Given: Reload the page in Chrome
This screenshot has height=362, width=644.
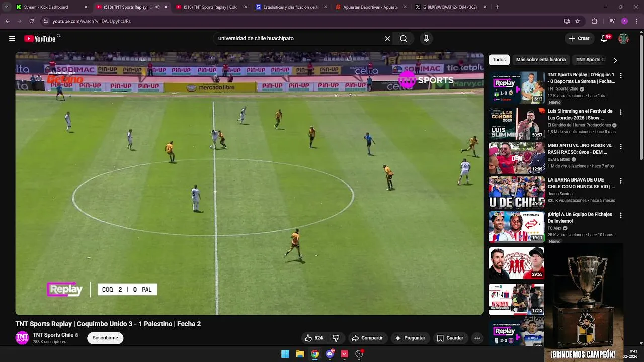Looking at the screenshot, I should coord(31,21).
